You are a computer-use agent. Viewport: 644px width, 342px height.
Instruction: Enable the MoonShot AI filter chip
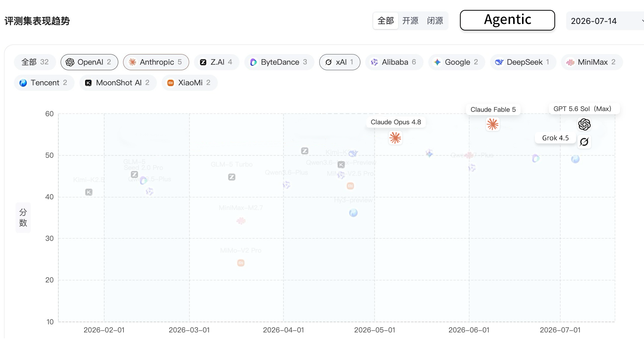[x=118, y=83]
